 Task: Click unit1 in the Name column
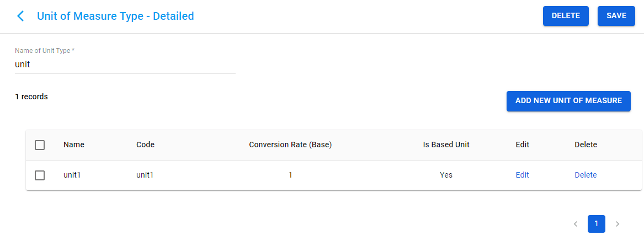72,175
